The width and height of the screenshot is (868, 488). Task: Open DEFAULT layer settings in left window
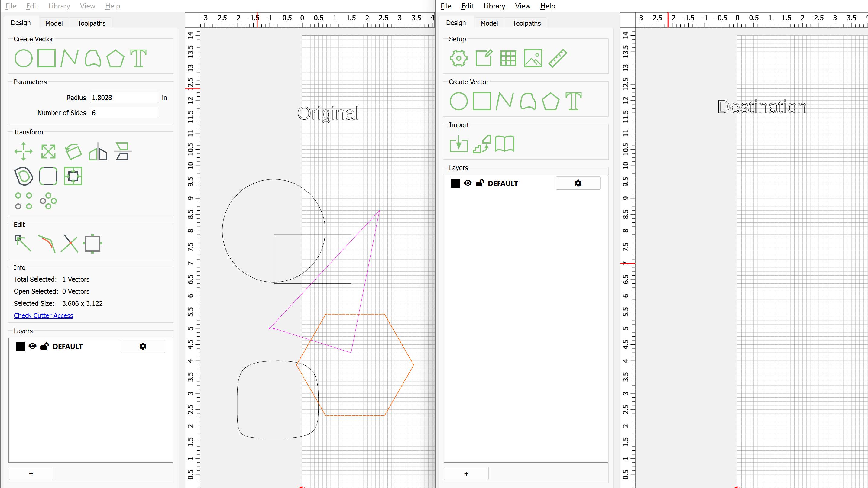tap(143, 346)
